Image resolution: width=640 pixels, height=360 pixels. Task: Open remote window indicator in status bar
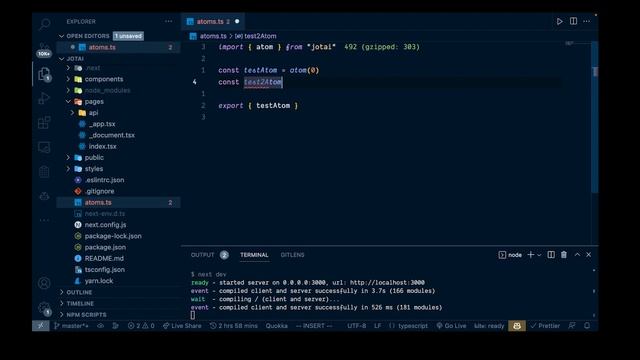point(41,326)
